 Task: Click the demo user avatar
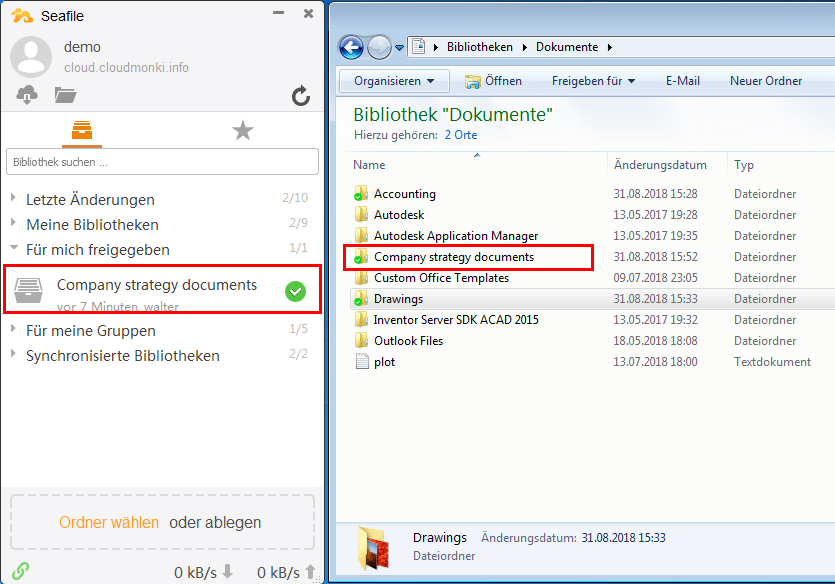coord(31,57)
